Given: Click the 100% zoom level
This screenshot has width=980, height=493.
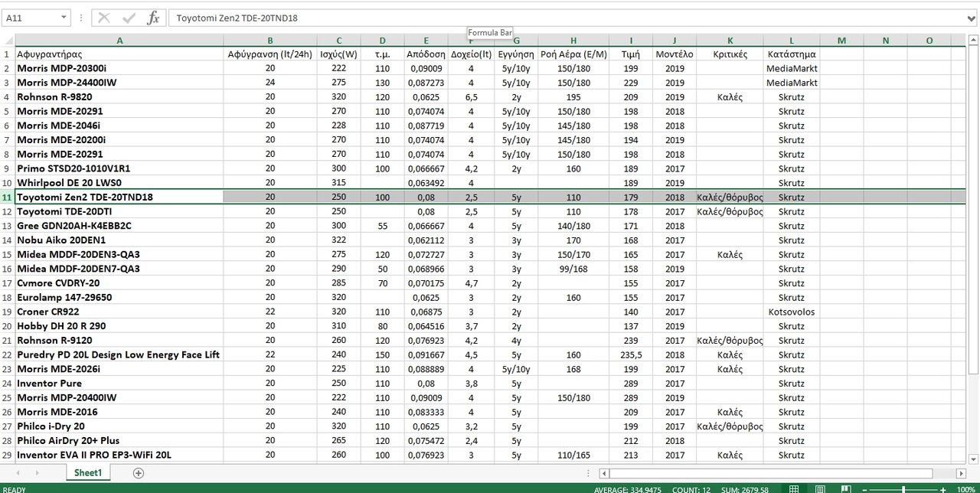Looking at the screenshot, I should [x=965, y=488].
